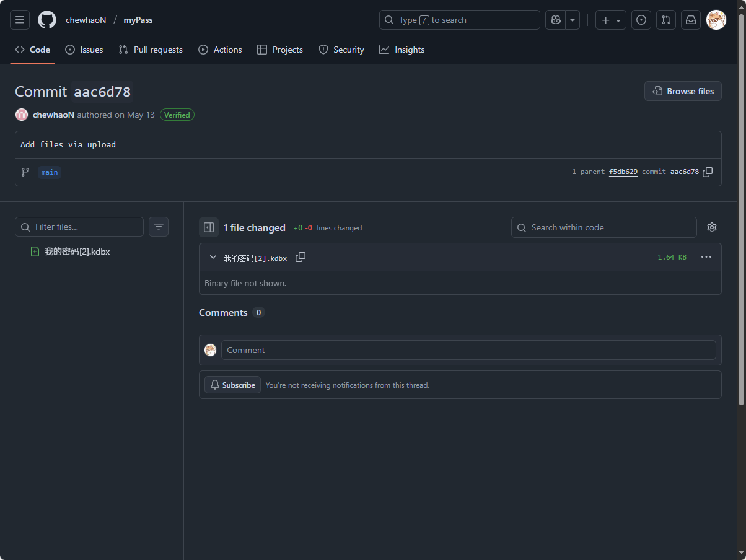Open parent commit f5db629 link
Screen dimensions: 746x560
pyautogui.click(x=623, y=172)
